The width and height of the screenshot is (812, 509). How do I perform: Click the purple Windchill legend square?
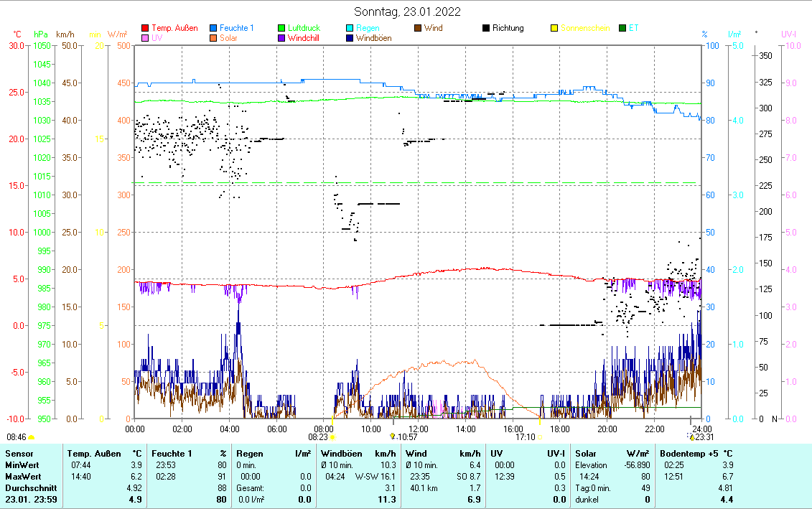281,39
